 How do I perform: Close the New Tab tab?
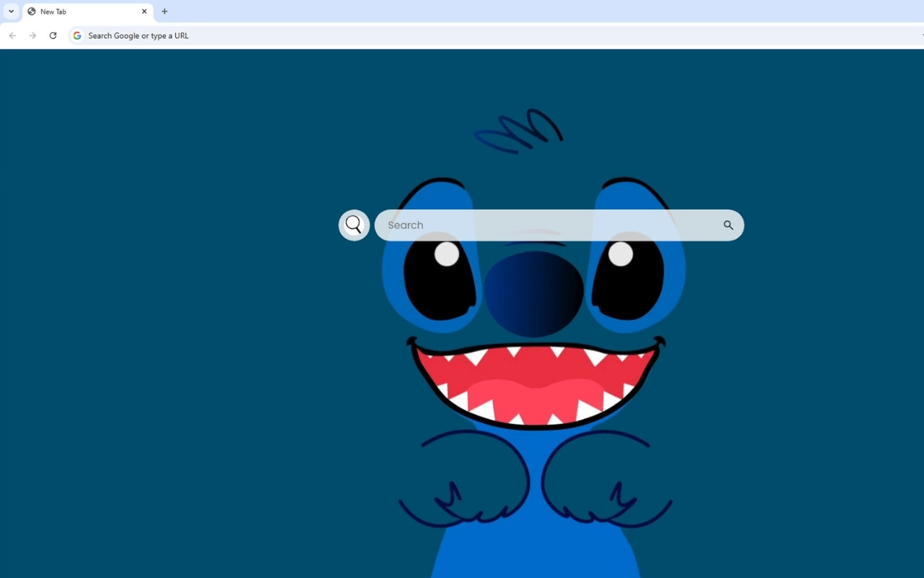pyautogui.click(x=144, y=12)
